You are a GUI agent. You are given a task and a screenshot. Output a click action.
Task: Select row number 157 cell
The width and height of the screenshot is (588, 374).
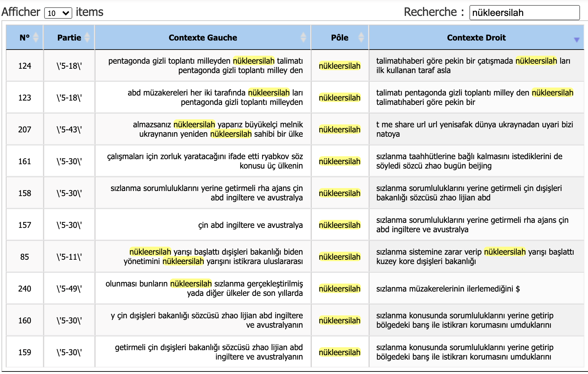[x=25, y=225]
